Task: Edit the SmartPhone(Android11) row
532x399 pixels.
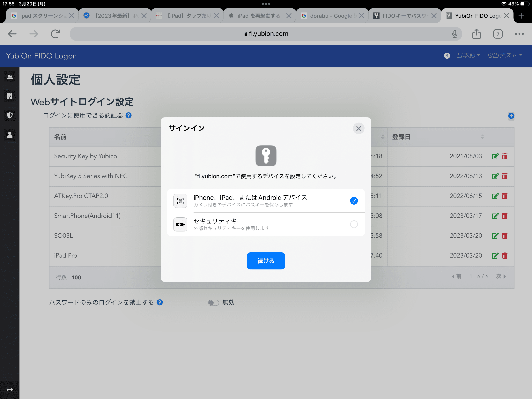Action: tap(495, 216)
